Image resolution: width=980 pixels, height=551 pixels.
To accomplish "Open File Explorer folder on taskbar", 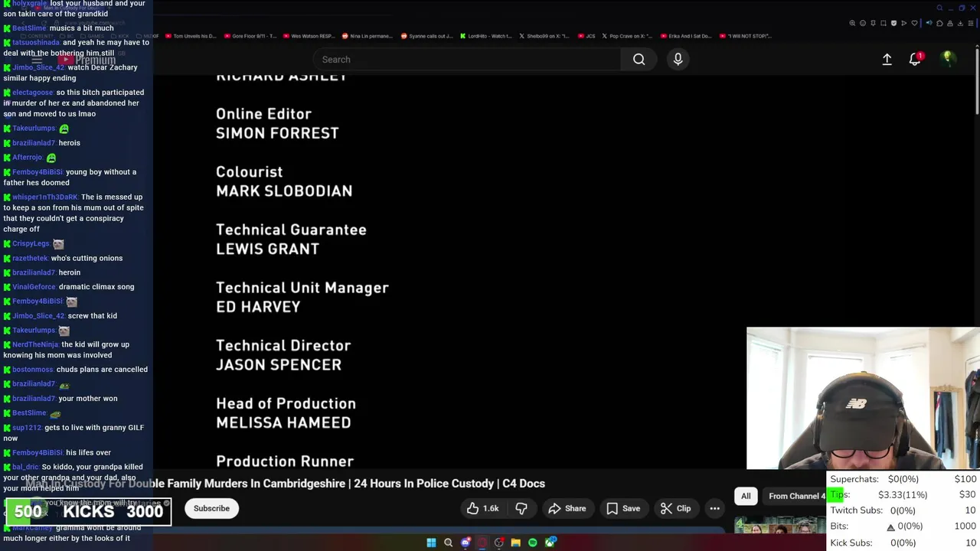I will coord(515,543).
